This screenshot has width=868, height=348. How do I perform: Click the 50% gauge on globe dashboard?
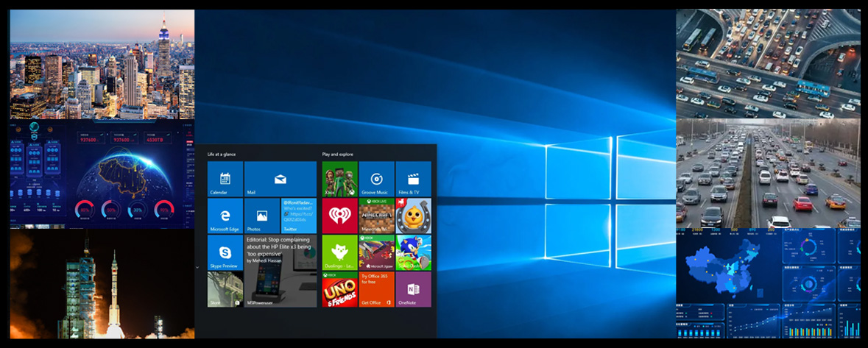[111, 210]
